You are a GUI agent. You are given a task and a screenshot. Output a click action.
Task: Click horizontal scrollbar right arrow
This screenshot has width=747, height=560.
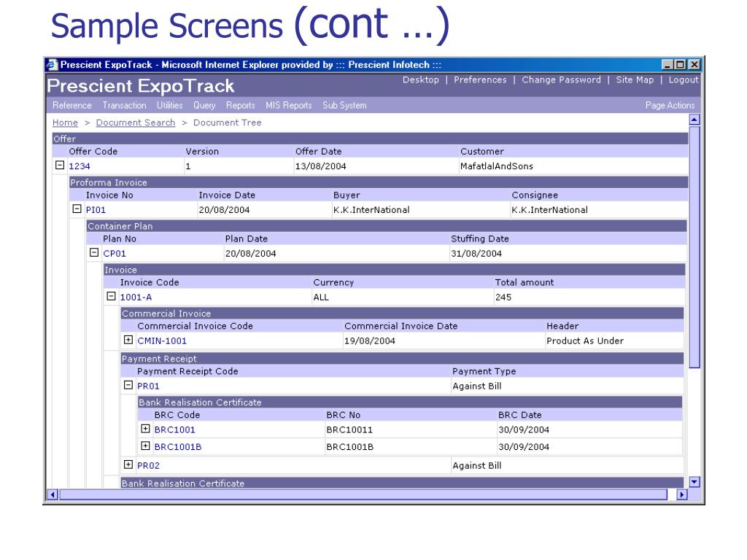[x=683, y=495]
